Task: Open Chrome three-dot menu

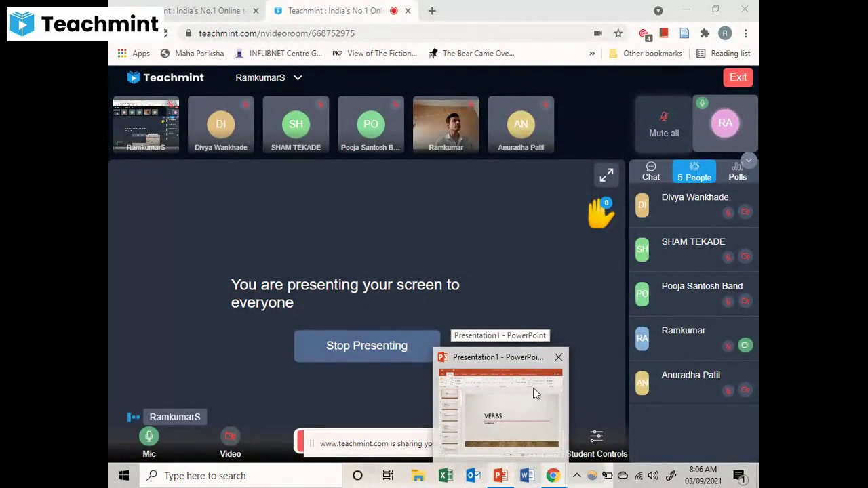Action: tap(745, 33)
